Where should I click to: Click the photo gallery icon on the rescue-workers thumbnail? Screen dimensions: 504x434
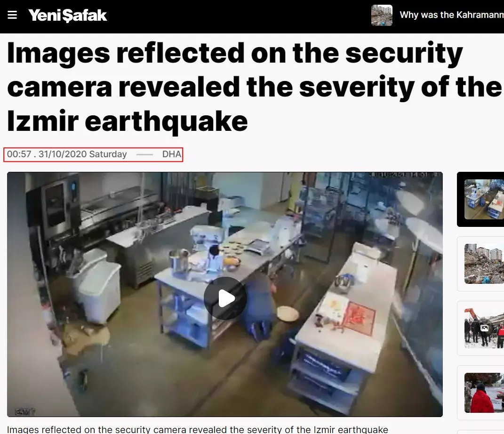coord(484,328)
